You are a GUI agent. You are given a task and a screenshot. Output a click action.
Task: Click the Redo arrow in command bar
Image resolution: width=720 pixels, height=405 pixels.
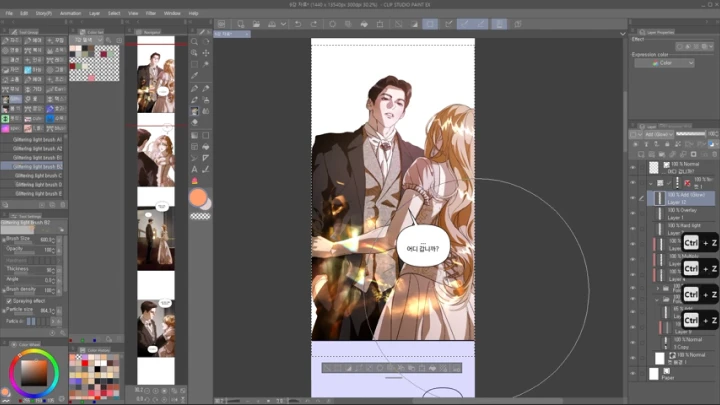click(314, 24)
